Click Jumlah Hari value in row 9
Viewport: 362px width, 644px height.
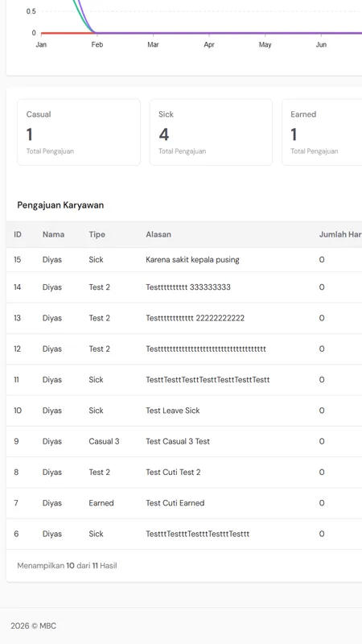point(322,441)
